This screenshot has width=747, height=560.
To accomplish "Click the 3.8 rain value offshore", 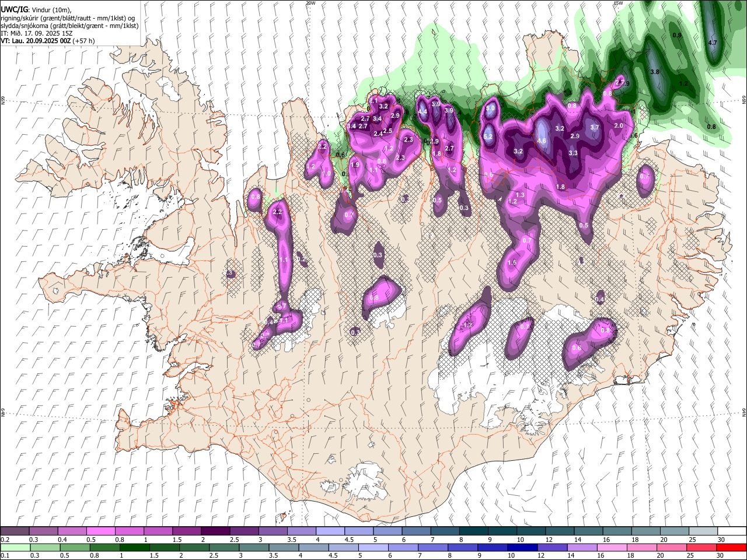I will pos(655,72).
